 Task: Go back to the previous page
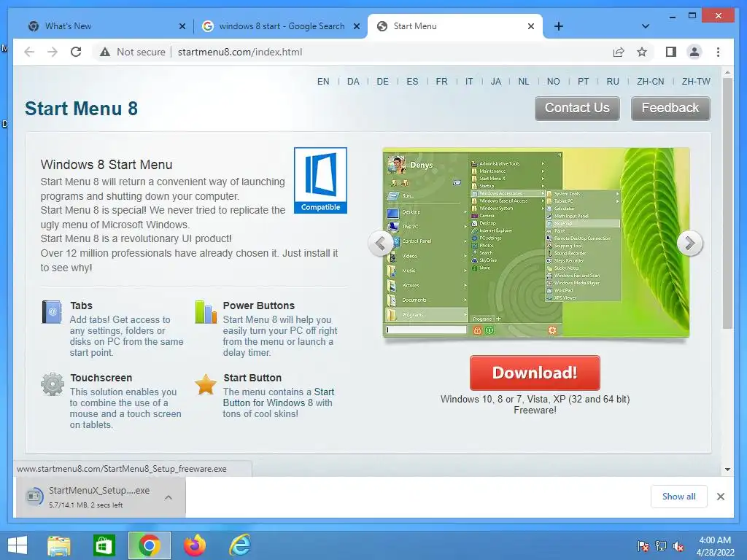29,52
